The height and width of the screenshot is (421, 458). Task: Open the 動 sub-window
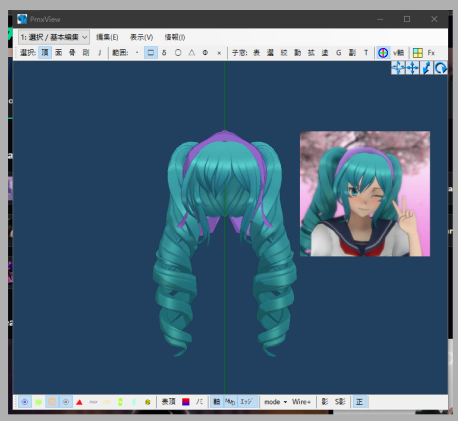297,53
